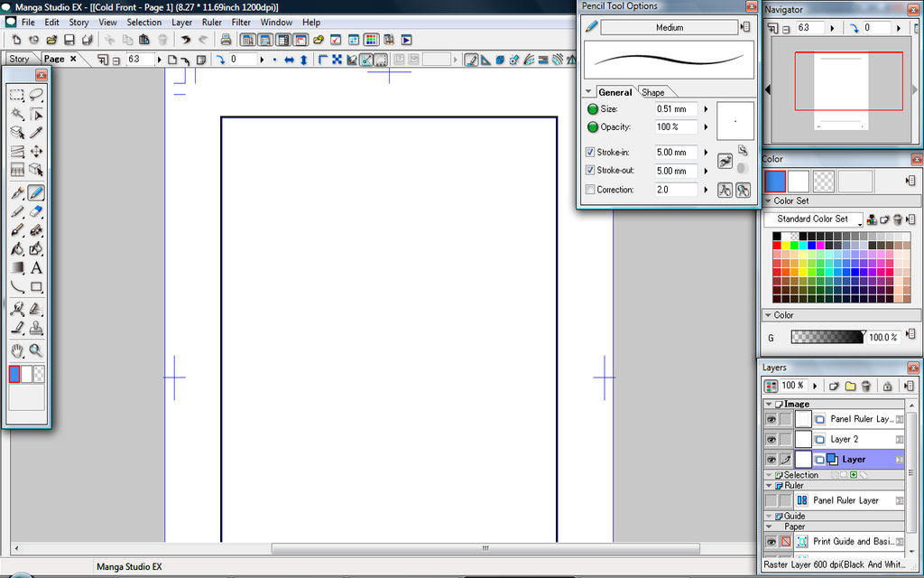Select the Text tool in the toolbox
Image resolution: width=924 pixels, height=578 pixels.
[x=36, y=268]
